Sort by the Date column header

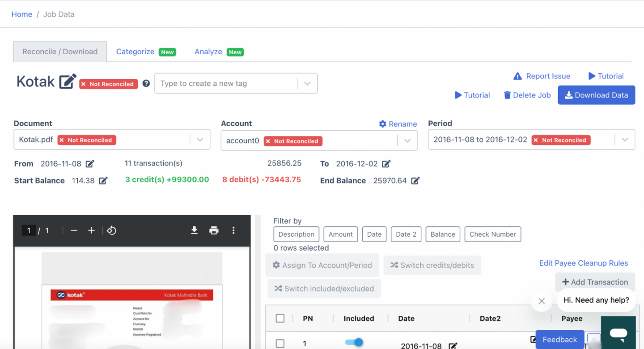tap(406, 319)
